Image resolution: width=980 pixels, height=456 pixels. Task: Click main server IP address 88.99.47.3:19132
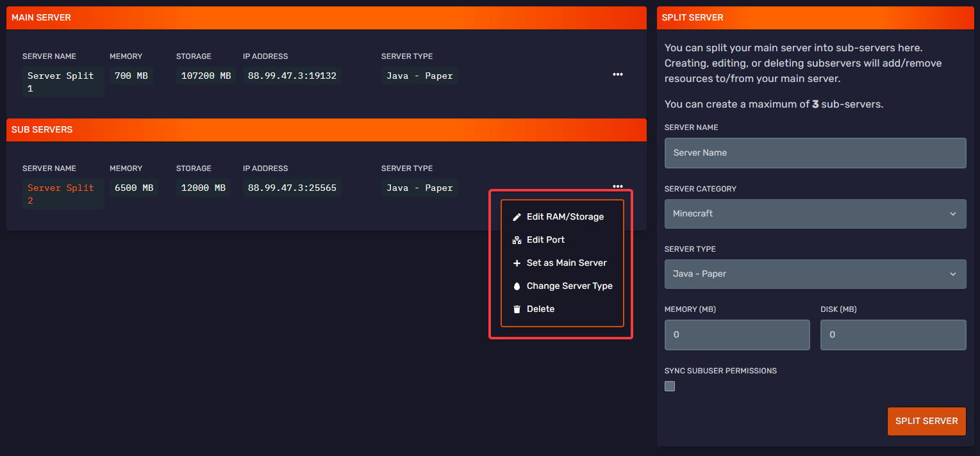[292, 76]
